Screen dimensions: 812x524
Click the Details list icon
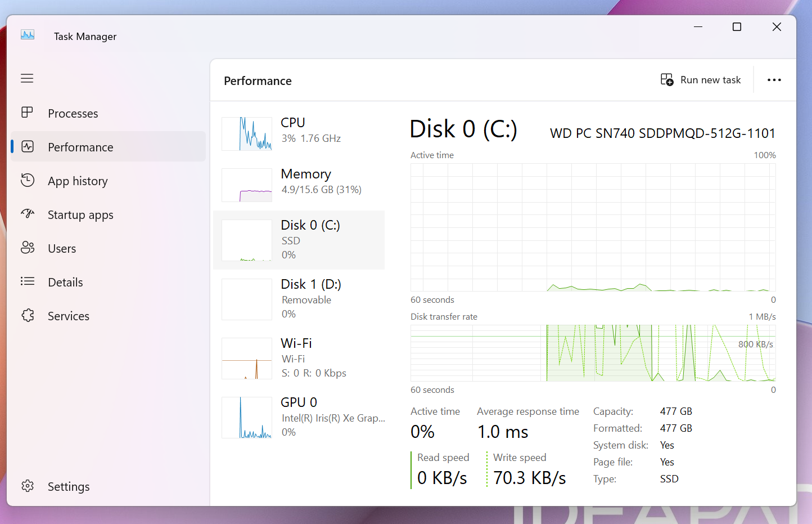coord(28,281)
